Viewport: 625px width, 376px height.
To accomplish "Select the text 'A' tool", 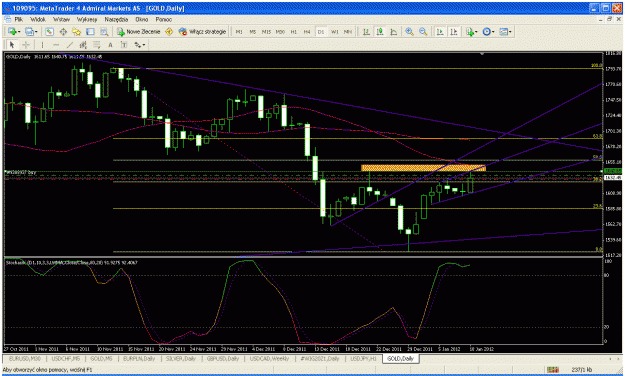I will point(110,45).
